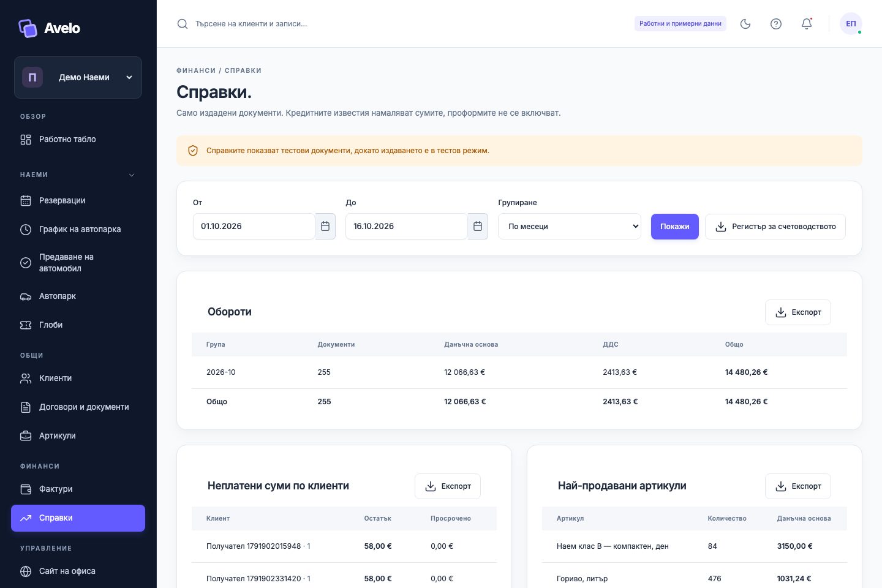Screen dimensions: 882x588
Task: Open Глоби section
Action: [78, 325]
